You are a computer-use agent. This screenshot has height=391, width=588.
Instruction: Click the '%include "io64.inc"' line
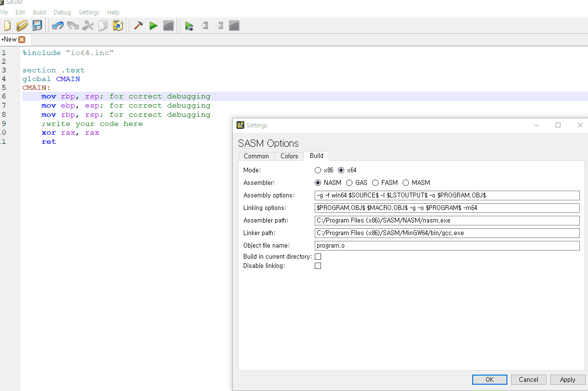click(x=68, y=53)
